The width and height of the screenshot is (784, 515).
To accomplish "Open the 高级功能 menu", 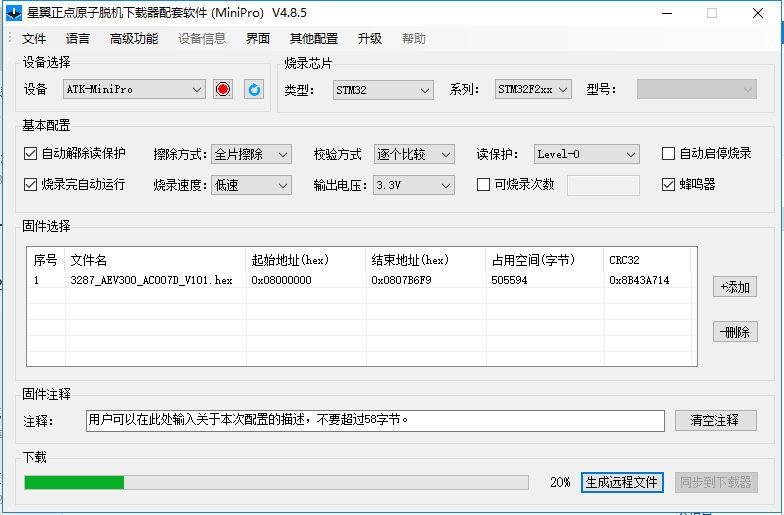I will click(133, 39).
